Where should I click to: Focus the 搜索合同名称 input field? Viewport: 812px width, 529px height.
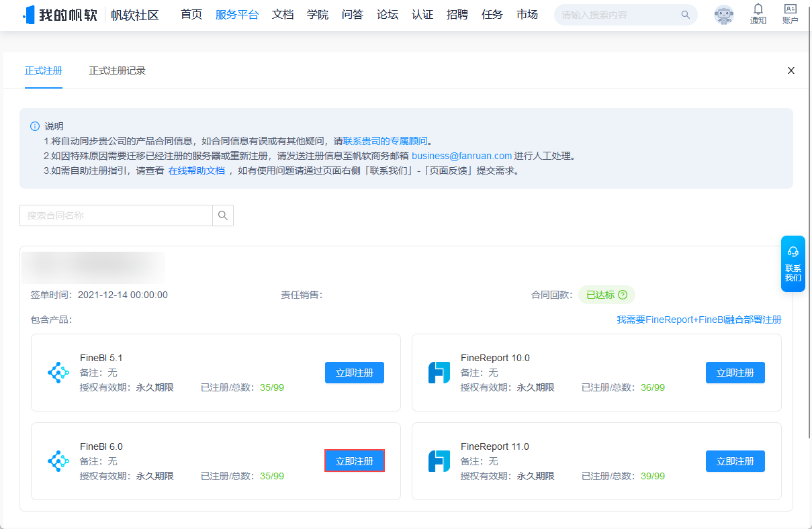pyautogui.click(x=116, y=215)
